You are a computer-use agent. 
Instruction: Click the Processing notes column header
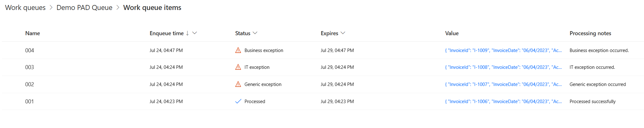tap(590, 33)
